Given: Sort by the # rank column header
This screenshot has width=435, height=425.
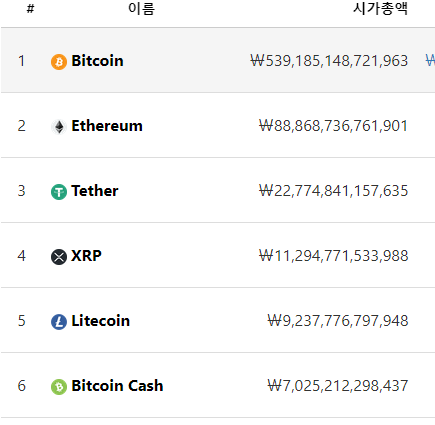Looking at the screenshot, I should pyautogui.click(x=30, y=9).
